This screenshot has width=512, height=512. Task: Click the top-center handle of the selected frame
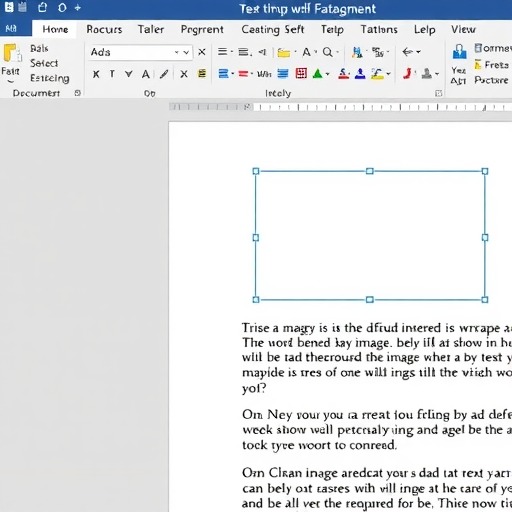coord(370,171)
